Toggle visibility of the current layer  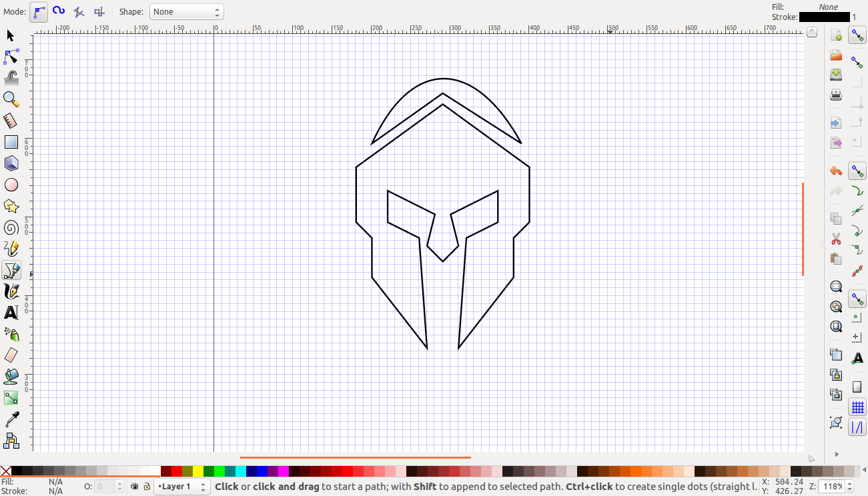pyautogui.click(x=133, y=487)
